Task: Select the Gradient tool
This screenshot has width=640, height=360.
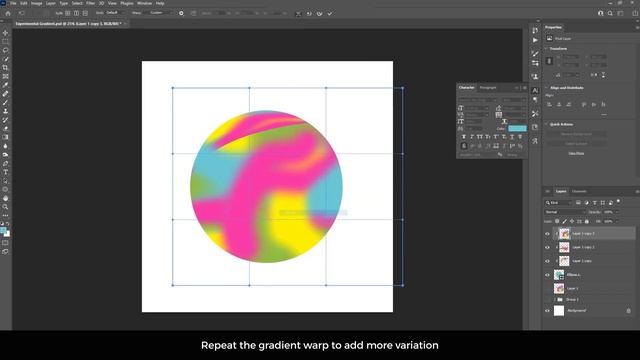Action: [5, 137]
